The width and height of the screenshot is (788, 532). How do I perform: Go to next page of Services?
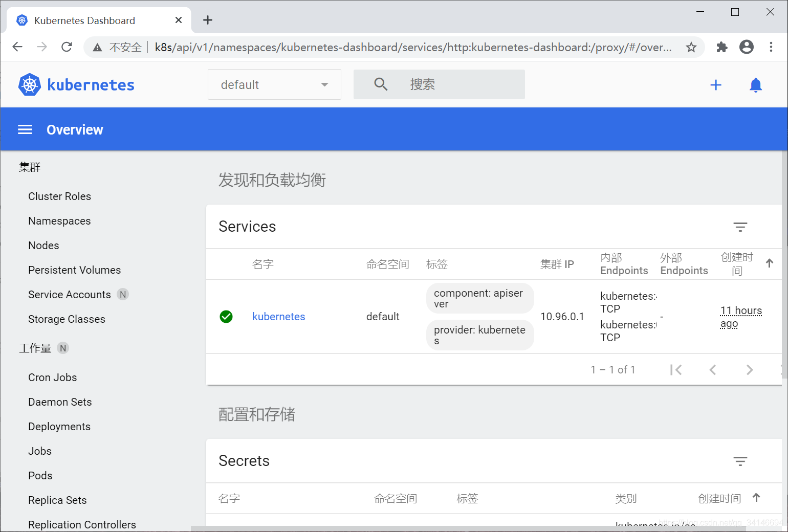[750, 370]
